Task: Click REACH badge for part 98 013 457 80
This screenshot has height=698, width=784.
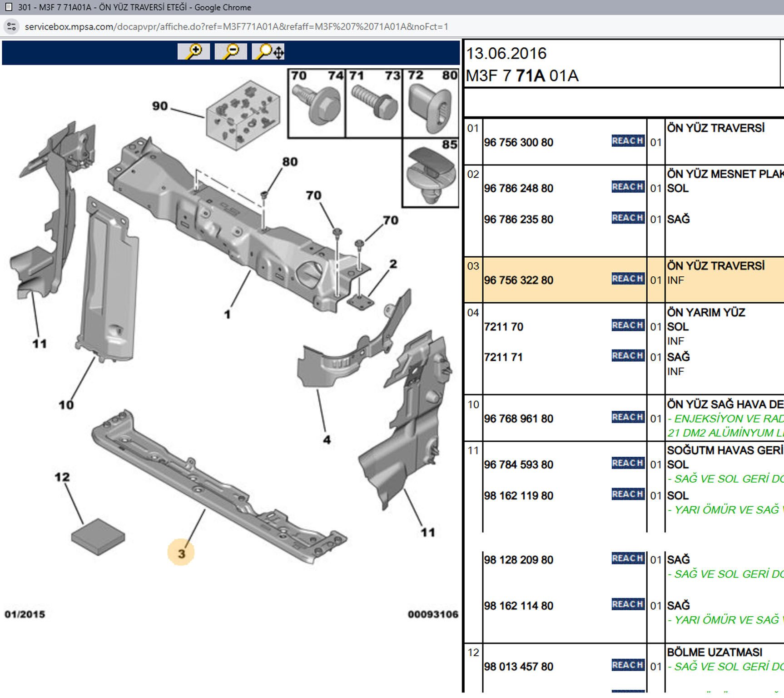Action: click(x=627, y=665)
